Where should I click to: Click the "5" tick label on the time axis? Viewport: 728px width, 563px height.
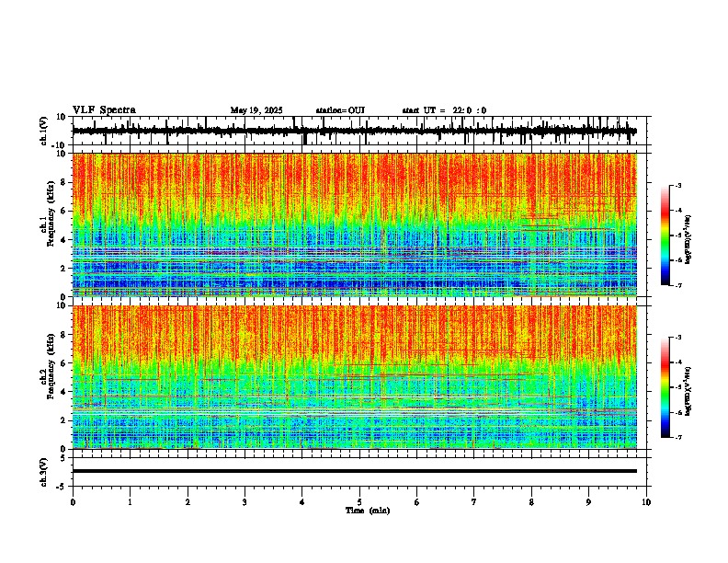[x=359, y=502]
